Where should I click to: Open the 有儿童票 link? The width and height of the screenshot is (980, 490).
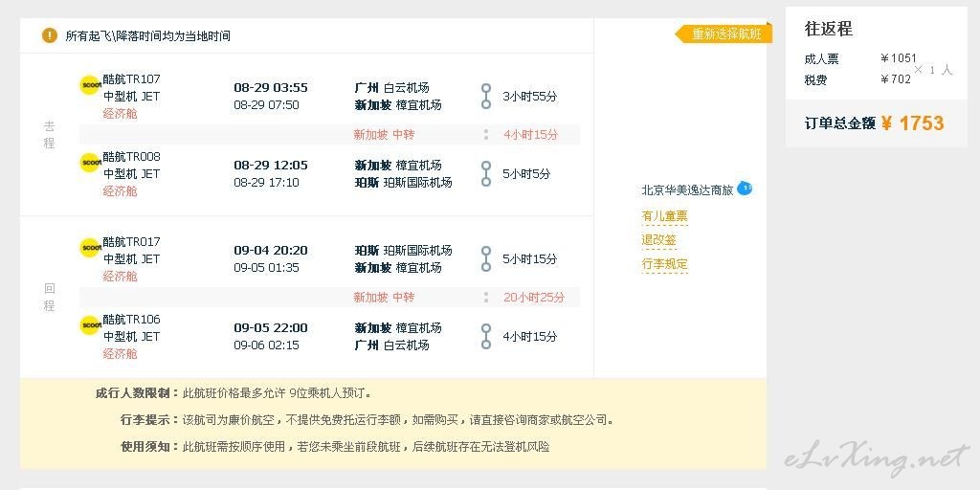point(664,216)
